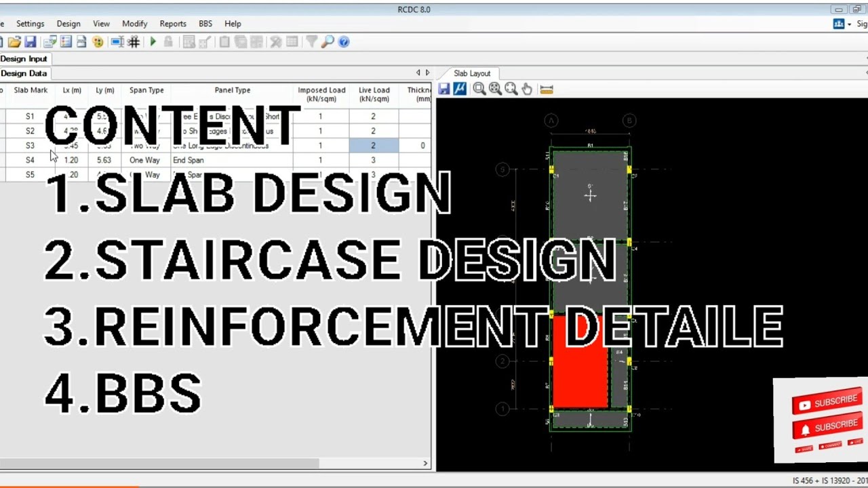Click the Imposed Load value in row S1
Viewport: 868px width, 488px height.
pos(321,117)
